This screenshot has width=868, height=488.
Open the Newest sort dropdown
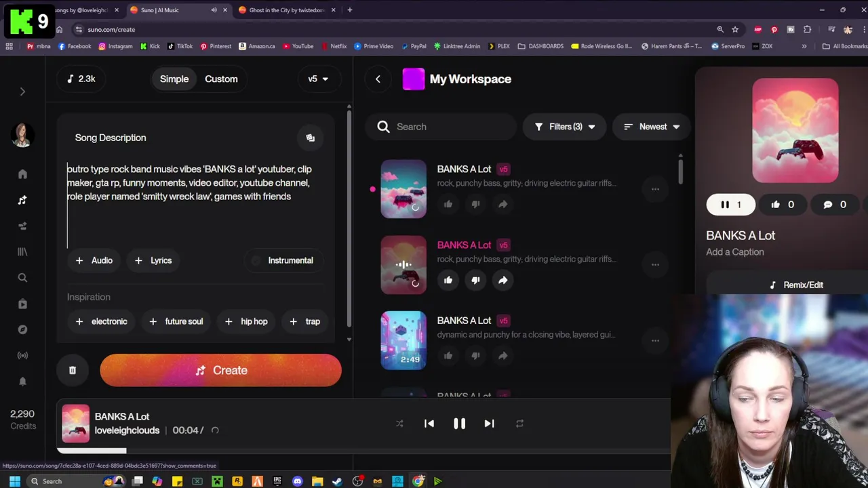(x=651, y=127)
